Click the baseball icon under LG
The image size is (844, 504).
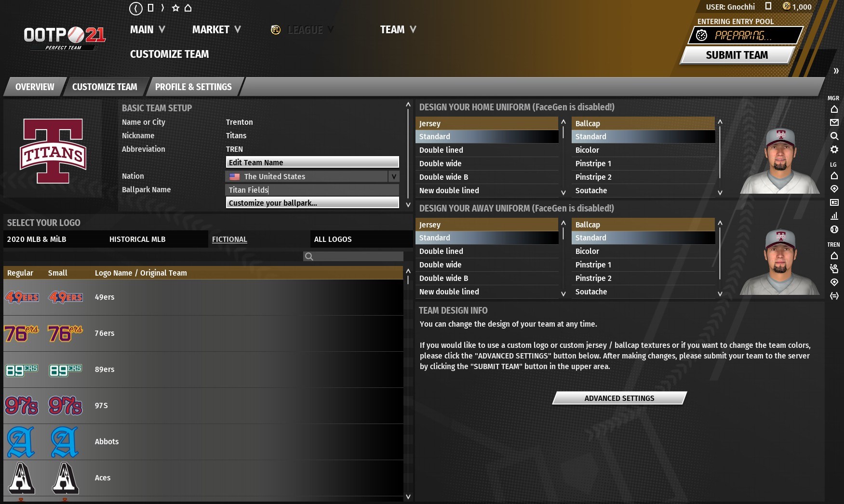click(x=834, y=229)
